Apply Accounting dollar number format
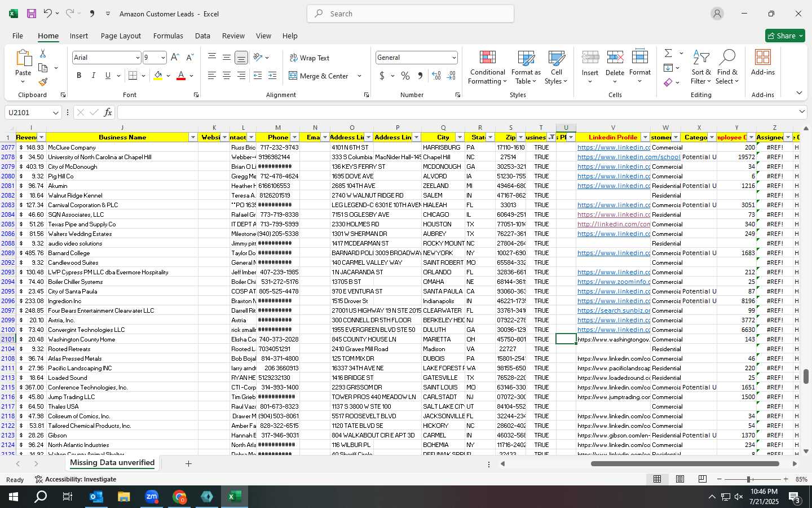This screenshot has width=812, height=508. [382, 76]
